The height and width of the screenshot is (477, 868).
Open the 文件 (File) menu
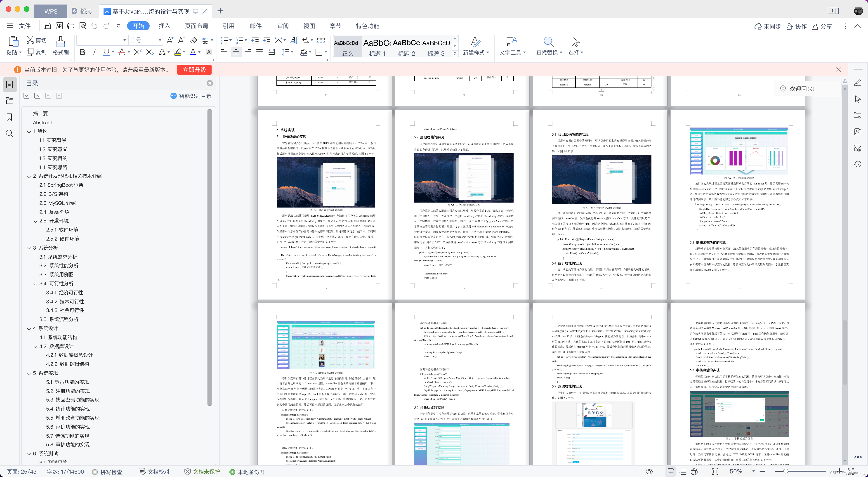(25, 26)
